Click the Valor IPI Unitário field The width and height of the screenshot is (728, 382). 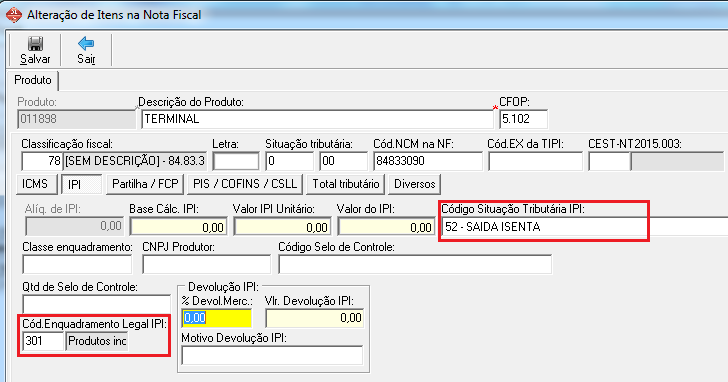click(282, 227)
